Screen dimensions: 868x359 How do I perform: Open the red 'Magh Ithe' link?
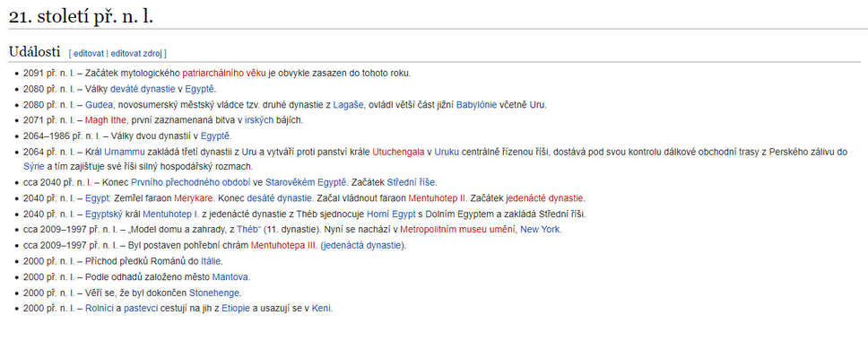(106, 120)
